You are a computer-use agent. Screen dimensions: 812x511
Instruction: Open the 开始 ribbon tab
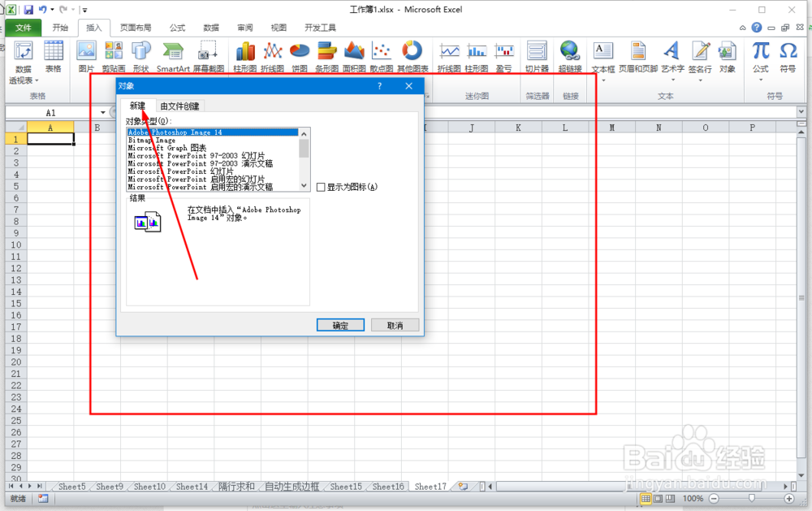[x=60, y=28]
